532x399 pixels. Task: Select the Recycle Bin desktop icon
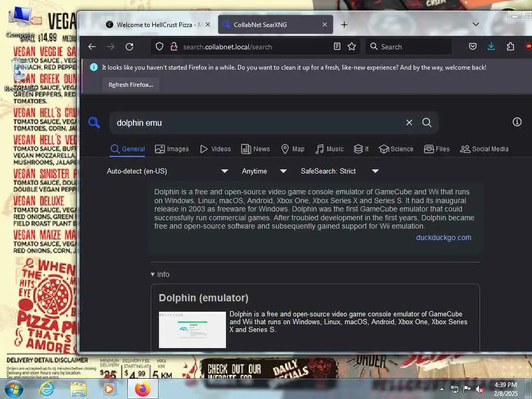(x=20, y=75)
